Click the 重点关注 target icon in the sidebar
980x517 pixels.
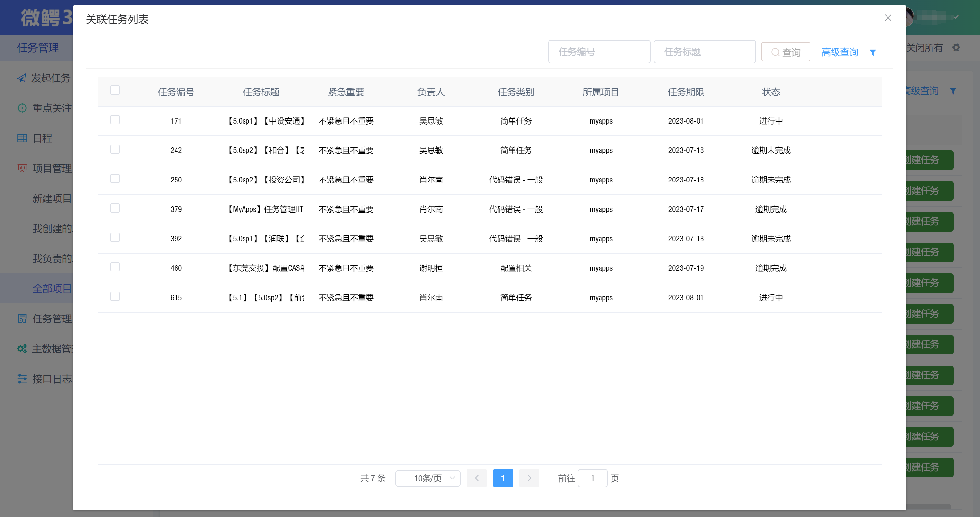click(22, 108)
